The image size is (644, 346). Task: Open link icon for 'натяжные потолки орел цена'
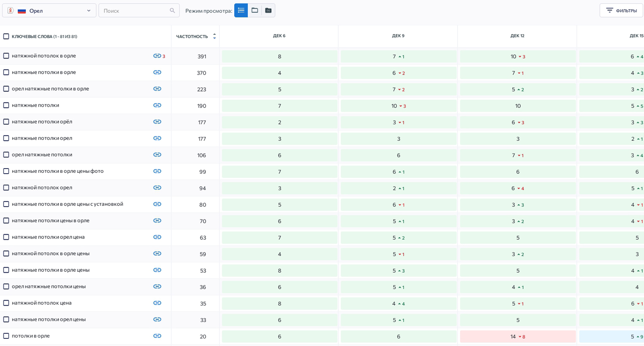coord(157,236)
